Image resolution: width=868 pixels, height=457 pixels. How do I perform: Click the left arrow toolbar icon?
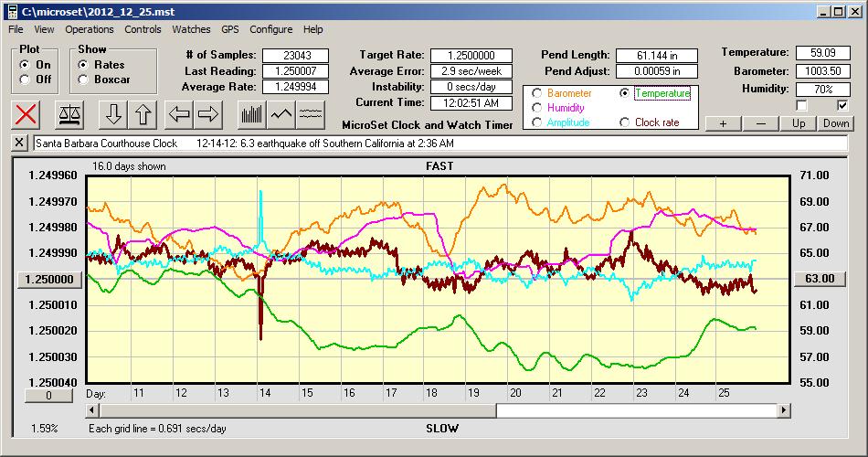(180, 114)
